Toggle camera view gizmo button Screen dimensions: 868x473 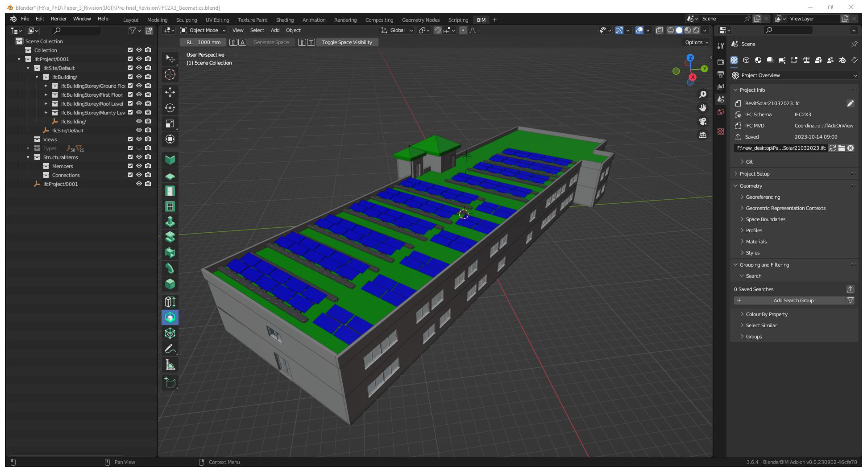click(x=703, y=121)
